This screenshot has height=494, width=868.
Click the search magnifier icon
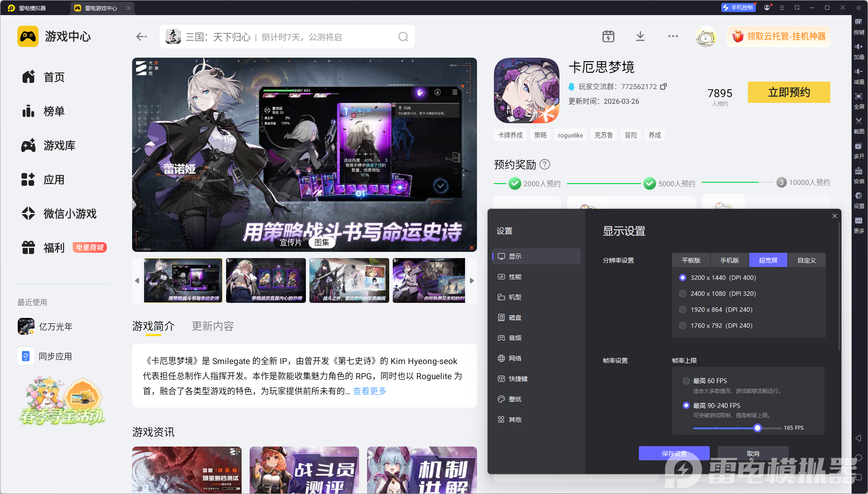(x=403, y=37)
